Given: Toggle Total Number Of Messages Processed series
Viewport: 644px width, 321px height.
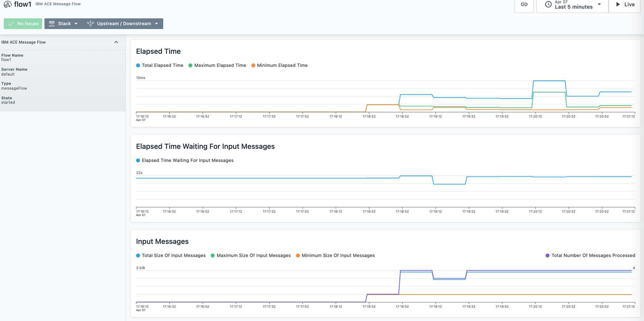Looking at the screenshot, I should tap(590, 256).
